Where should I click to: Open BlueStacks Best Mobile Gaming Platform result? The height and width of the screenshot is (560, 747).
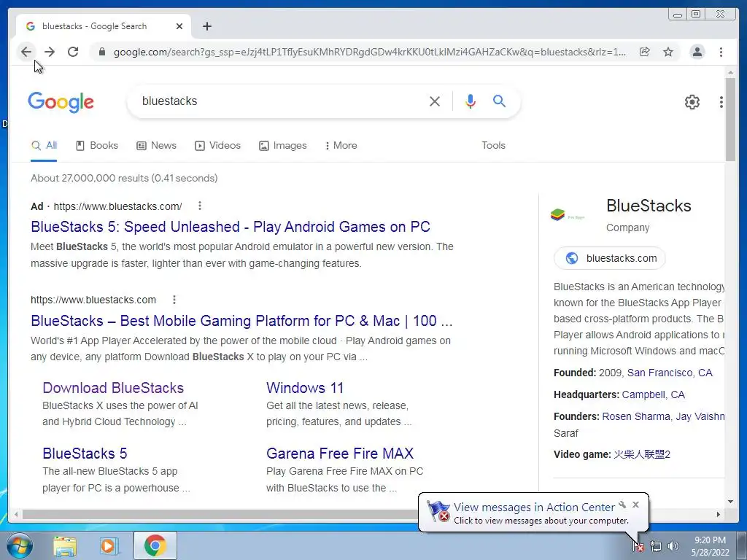[x=241, y=321]
